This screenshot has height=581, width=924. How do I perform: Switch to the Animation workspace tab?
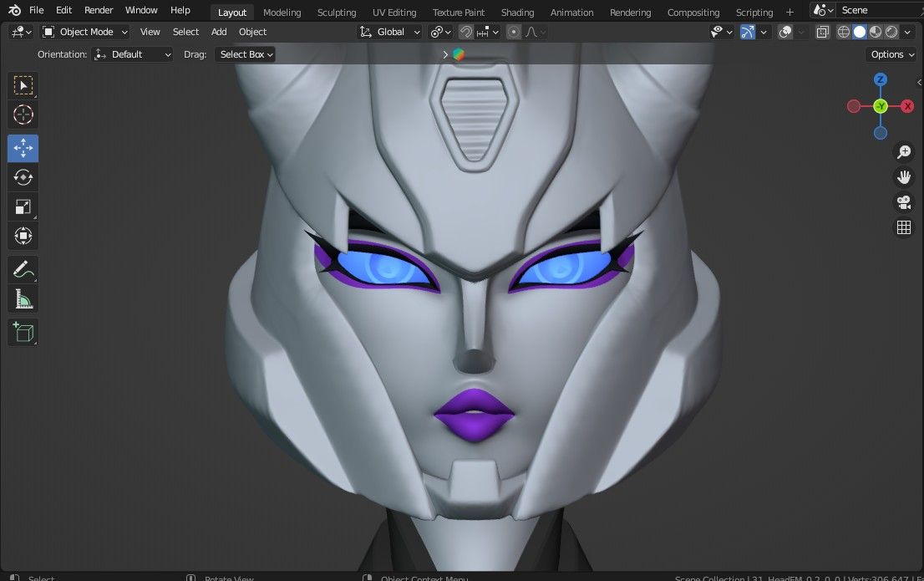coord(571,13)
